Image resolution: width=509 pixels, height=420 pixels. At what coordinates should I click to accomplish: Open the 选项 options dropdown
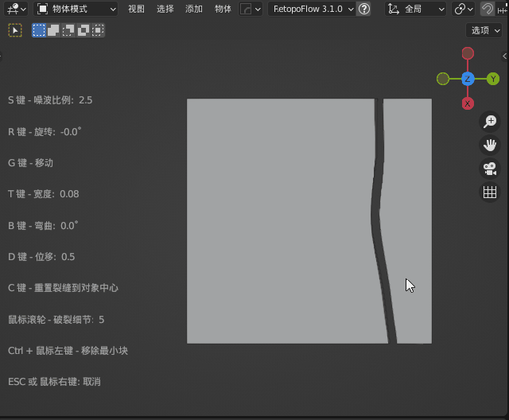[x=484, y=30]
